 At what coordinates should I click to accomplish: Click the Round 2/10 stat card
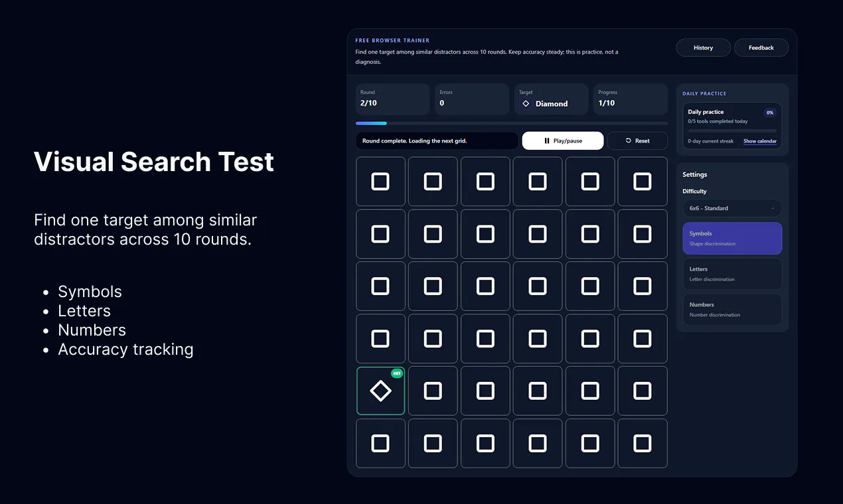pyautogui.click(x=392, y=99)
